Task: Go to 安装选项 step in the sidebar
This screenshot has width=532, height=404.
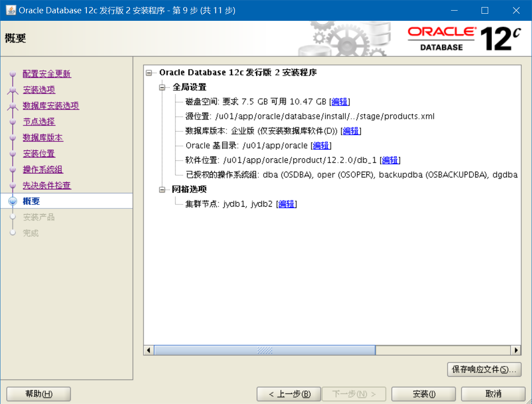Action: tap(39, 90)
